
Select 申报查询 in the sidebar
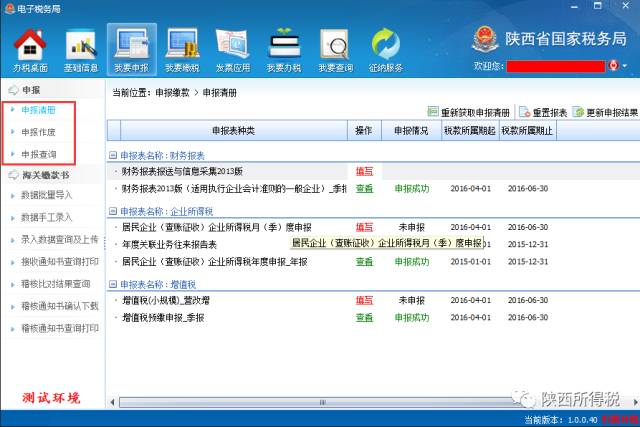click(38, 154)
